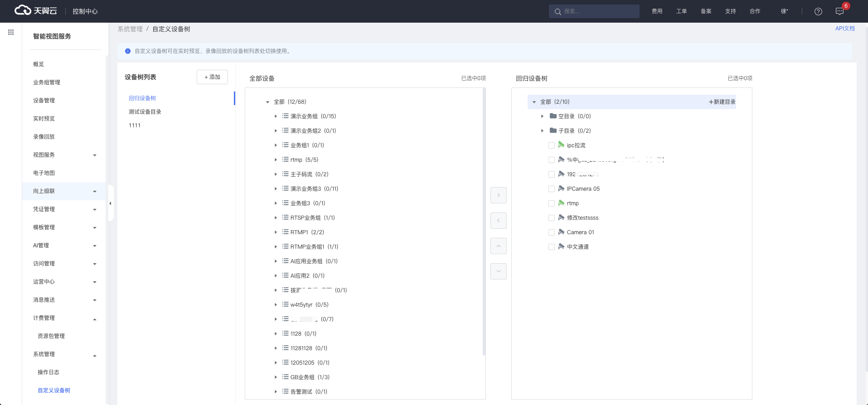Select 测试设备目录 in the device tree list
868x405 pixels.
[145, 112]
